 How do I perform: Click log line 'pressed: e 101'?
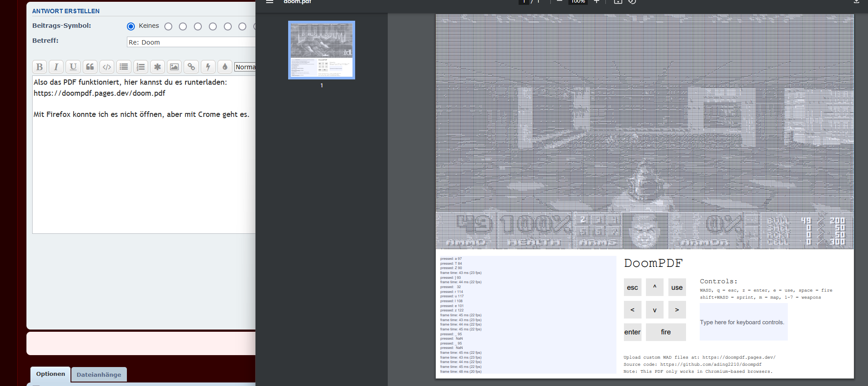point(452,306)
